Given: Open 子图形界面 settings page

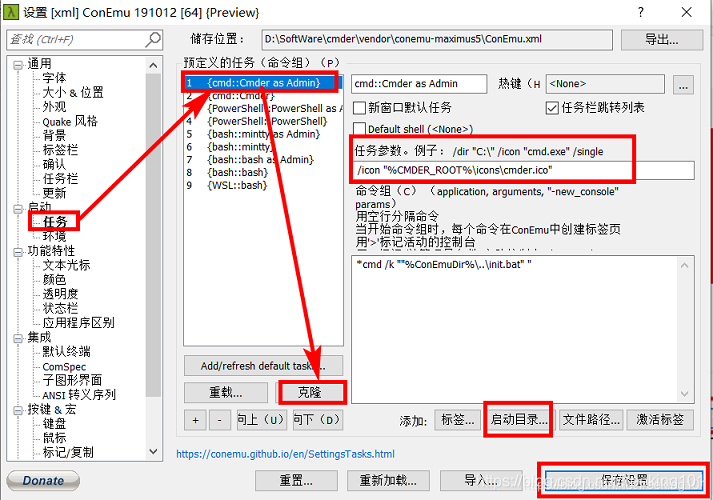Looking at the screenshot, I should 72,380.
